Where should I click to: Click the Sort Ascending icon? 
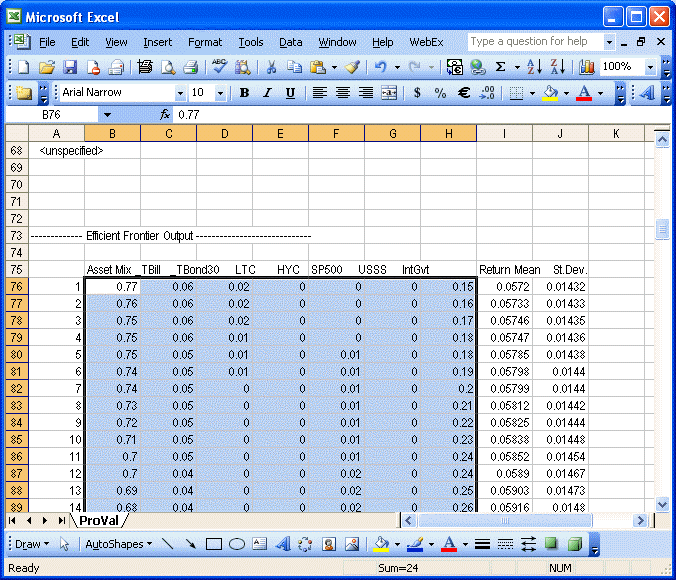tap(534, 67)
